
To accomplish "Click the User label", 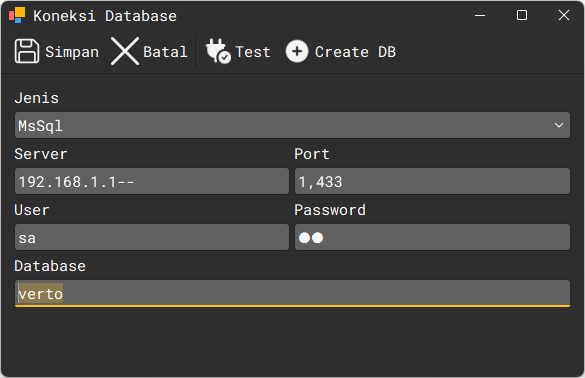I will tap(32, 210).
